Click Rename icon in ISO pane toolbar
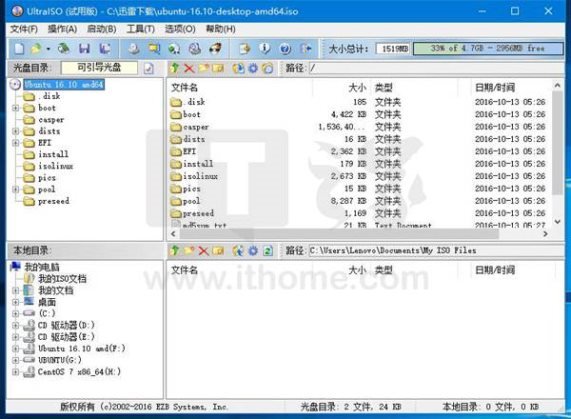571x419 pixels. pyautogui.click(x=218, y=68)
